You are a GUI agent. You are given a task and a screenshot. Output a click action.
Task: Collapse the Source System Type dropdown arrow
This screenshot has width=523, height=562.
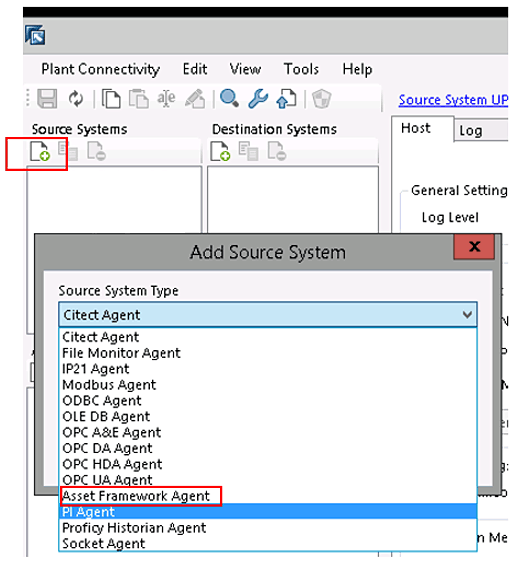pos(467,314)
